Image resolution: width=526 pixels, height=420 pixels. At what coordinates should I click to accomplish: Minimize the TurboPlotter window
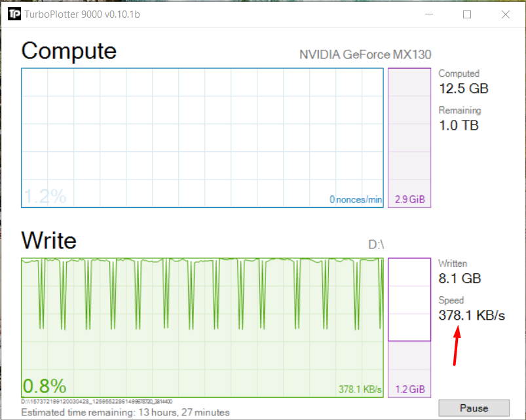(x=429, y=14)
